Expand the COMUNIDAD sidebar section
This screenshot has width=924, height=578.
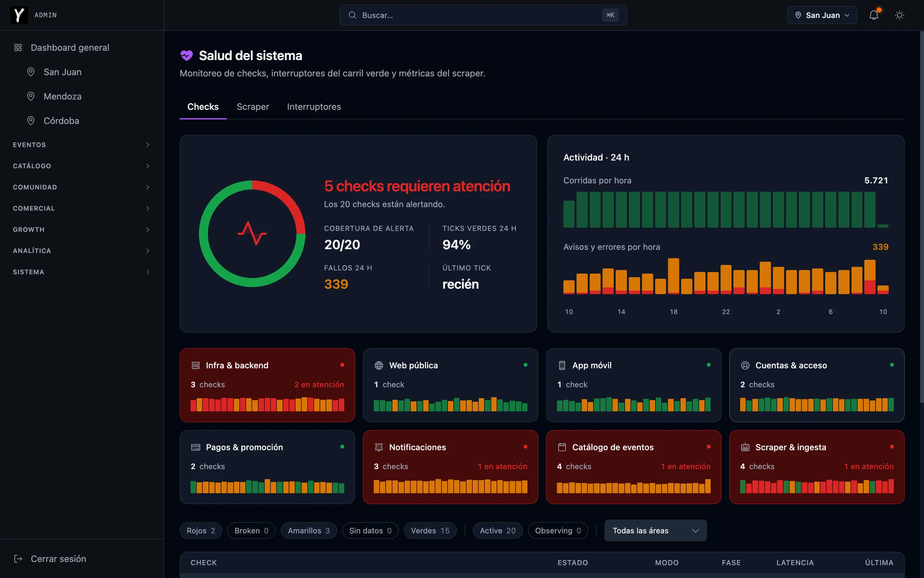point(82,187)
